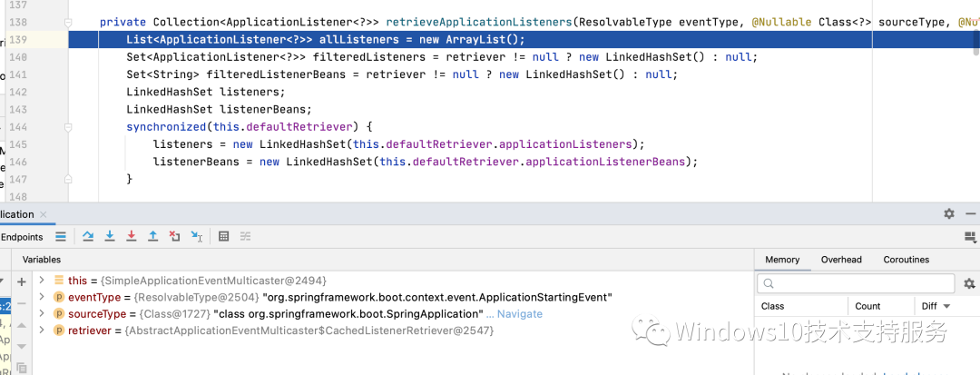
Task: Click the red Force Step Into icon
Action: [x=132, y=236]
